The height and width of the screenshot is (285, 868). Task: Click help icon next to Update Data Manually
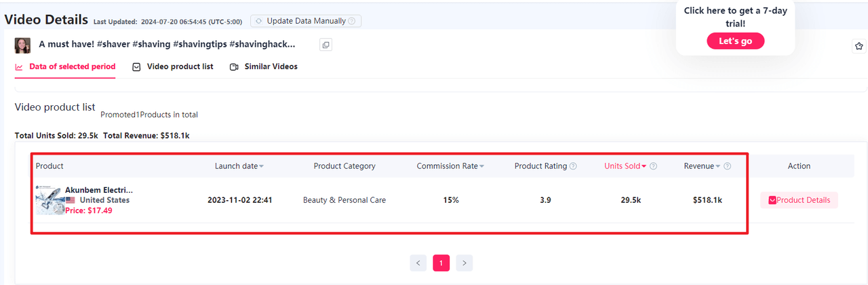coord(352,21)
